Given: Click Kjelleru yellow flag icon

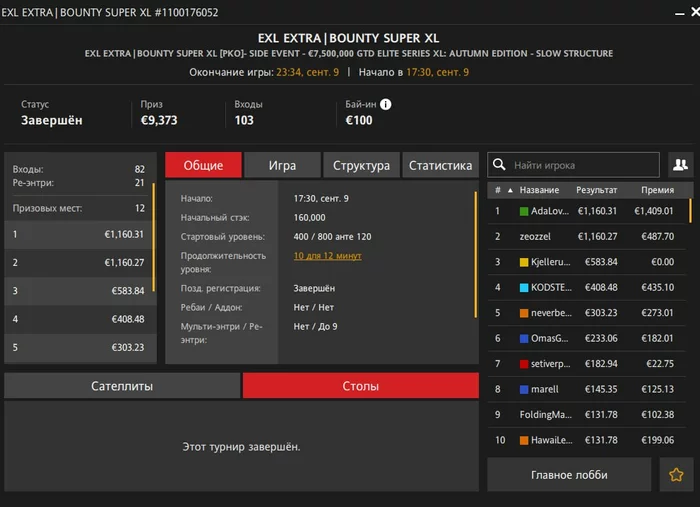Looking at the screenshot, I should (524, 262).
